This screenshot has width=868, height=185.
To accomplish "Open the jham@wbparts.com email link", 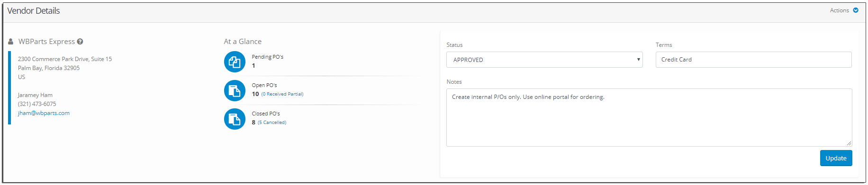I will (x=44, y=113).
